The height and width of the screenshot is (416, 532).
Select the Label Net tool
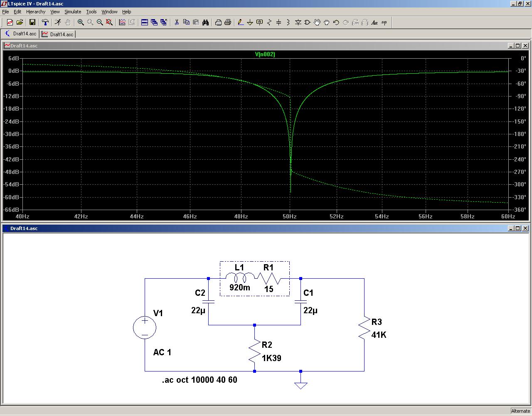click(x=260, y=22)
